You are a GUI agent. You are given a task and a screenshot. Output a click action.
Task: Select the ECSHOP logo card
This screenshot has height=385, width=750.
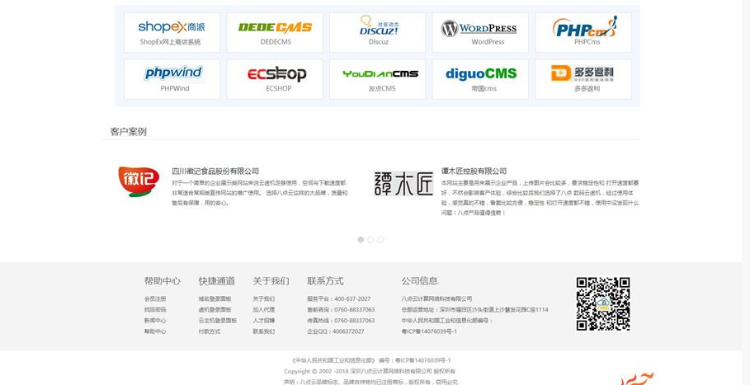[275, 79]
